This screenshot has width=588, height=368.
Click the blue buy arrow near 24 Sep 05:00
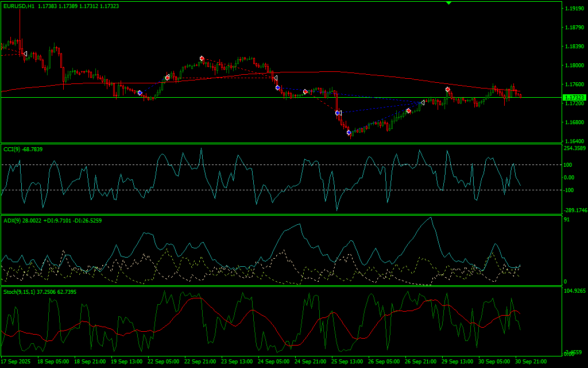(x=277, y=87)
